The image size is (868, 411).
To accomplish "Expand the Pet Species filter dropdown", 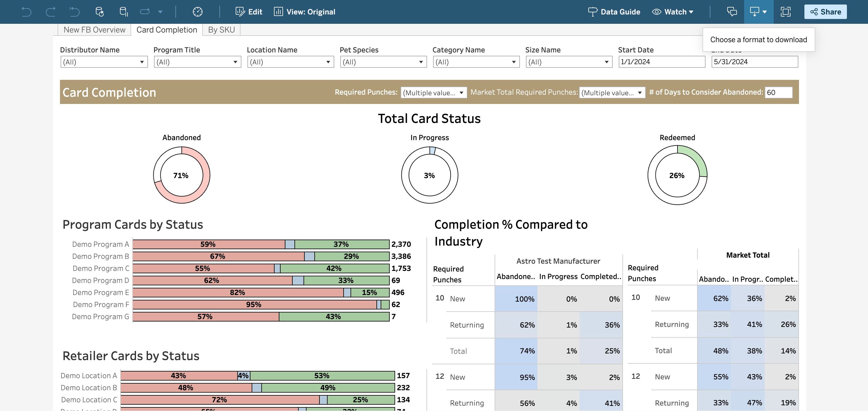I will (x=383, y=62).
